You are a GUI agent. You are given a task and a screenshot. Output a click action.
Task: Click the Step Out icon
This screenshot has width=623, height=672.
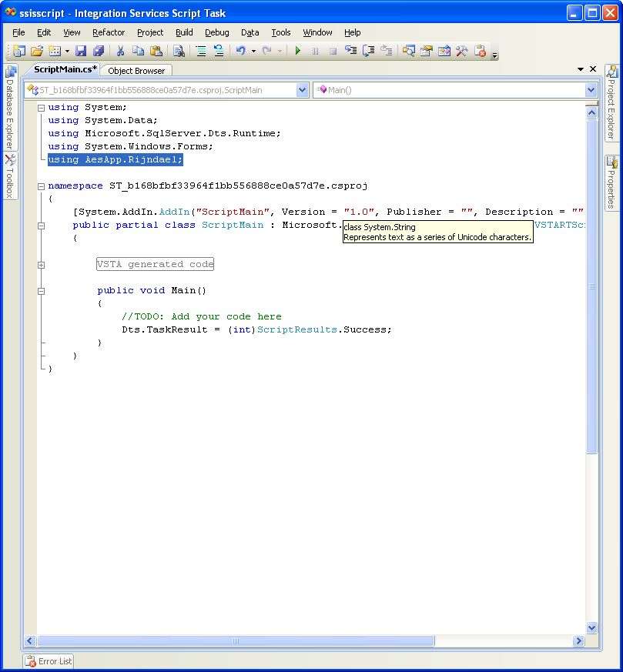coord(387,51)
